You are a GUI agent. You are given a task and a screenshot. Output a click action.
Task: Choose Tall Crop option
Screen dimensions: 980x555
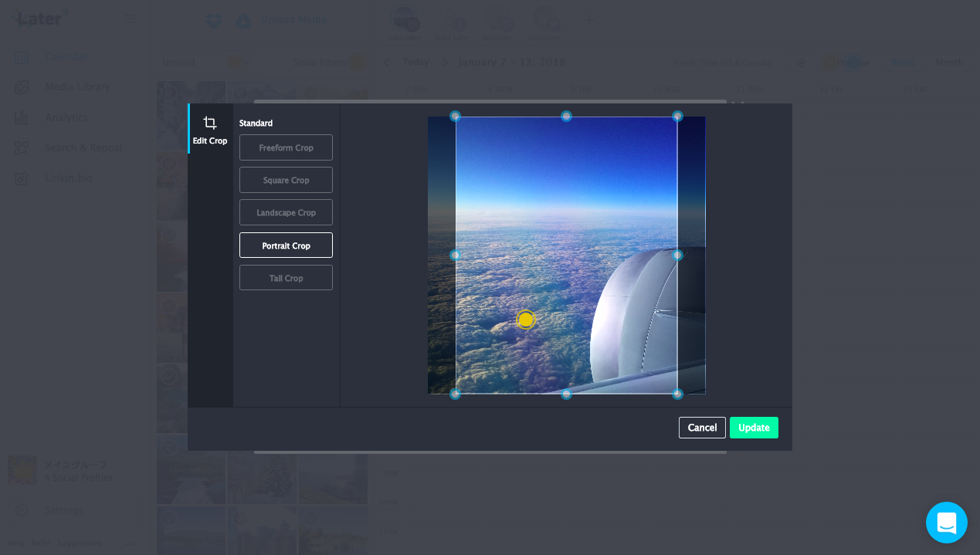[x=286, y=278]
